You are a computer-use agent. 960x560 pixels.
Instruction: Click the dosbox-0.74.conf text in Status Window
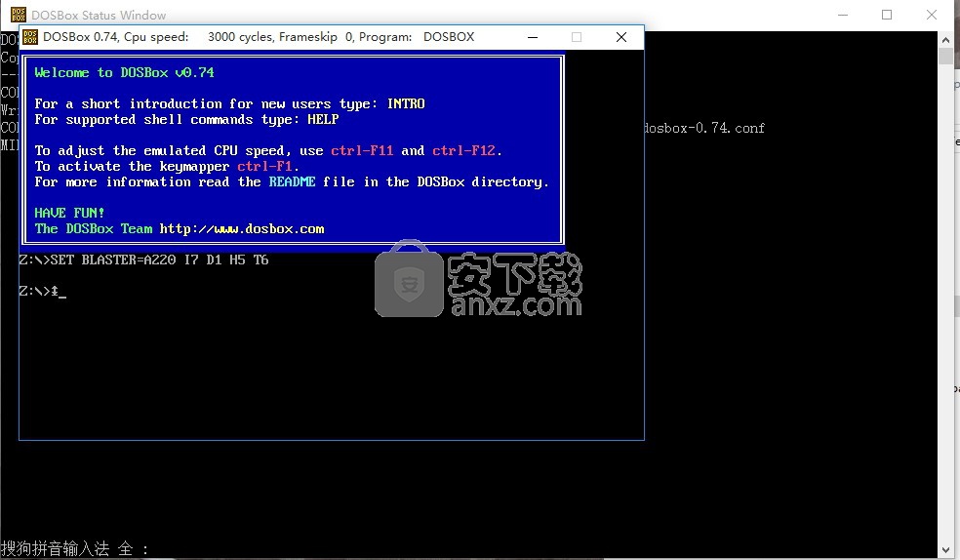(704, 128)
